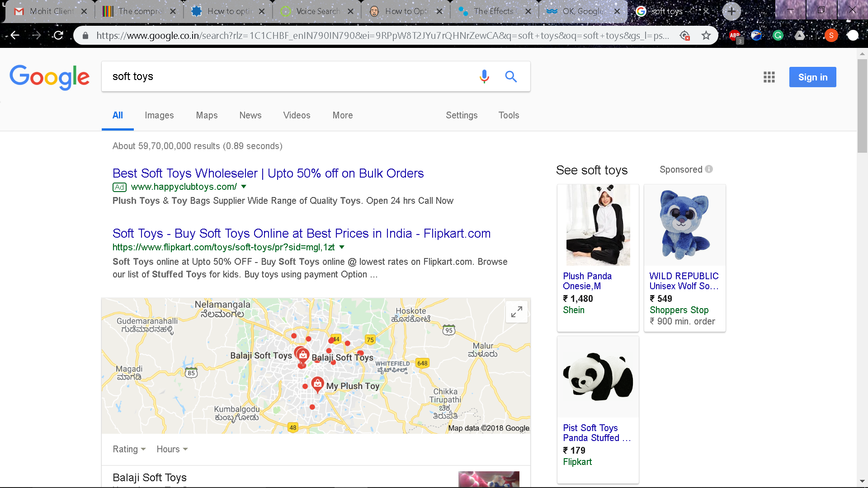Click the page vertical scrollbar thumb

[x=862, y=106]
